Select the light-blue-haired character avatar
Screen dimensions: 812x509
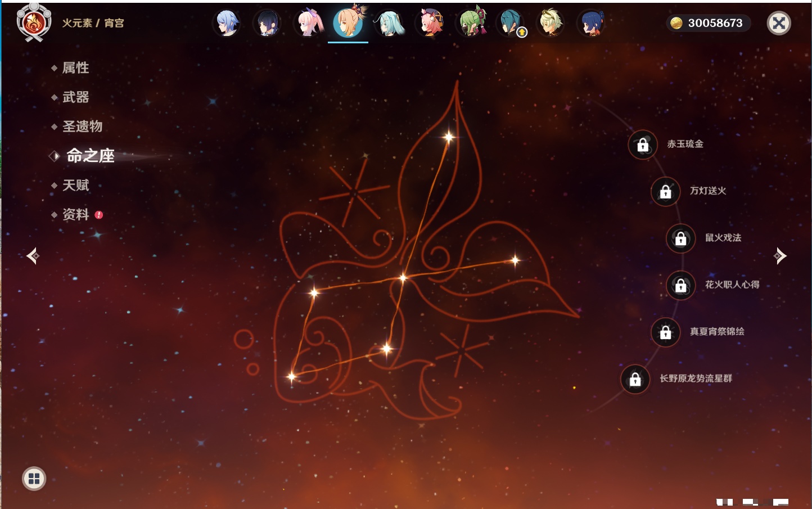click(x=227, y=23)
